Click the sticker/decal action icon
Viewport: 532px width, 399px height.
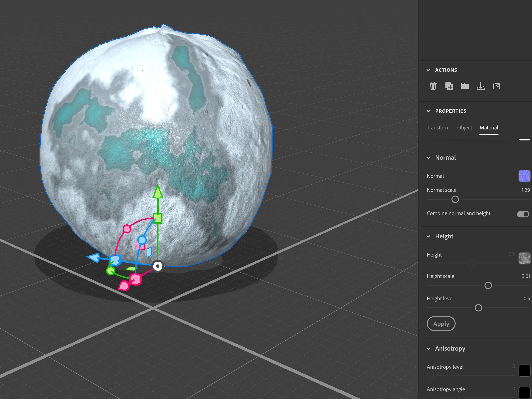[496, 86]
